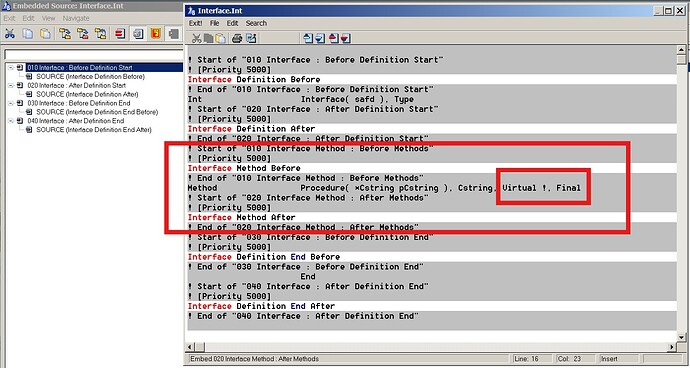Click Copy icon in Embedded Source toolbar
Screen dimensions: 690x368
pyautogui.click(x=28, y=33)
